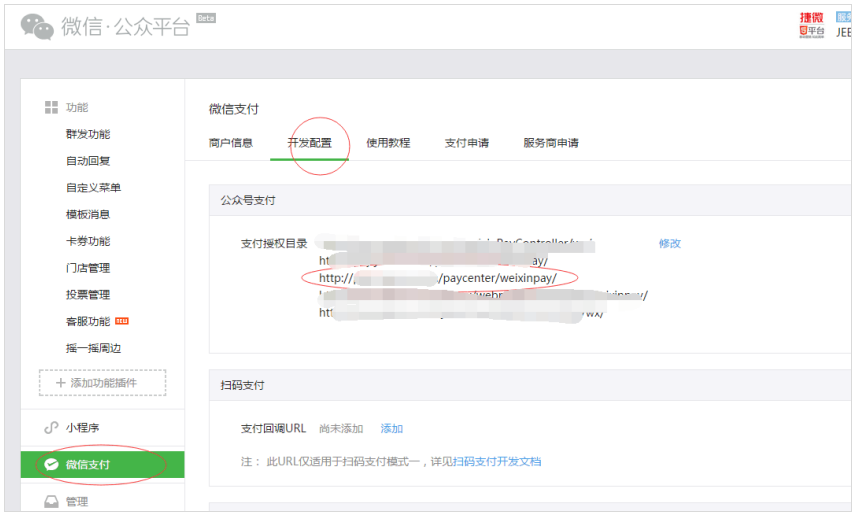Click the 功能 section heading in sidebar
Image resolution: width=860 pixels, height=515 pixels.
[77, 107]
